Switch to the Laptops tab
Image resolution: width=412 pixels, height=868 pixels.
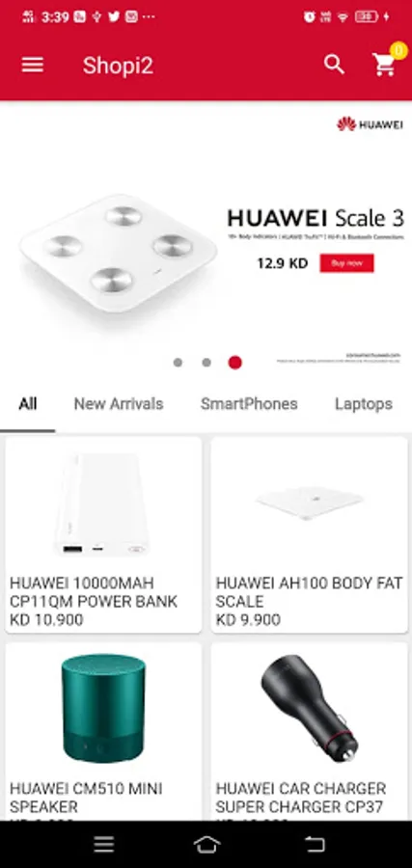click(x=363, y=404)
